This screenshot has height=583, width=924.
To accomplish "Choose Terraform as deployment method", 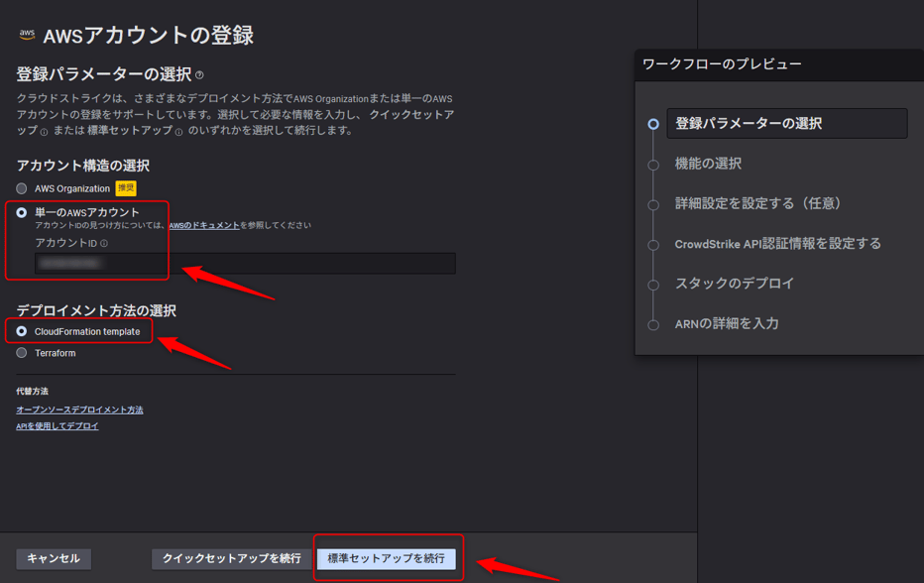I will coord(22,353).
